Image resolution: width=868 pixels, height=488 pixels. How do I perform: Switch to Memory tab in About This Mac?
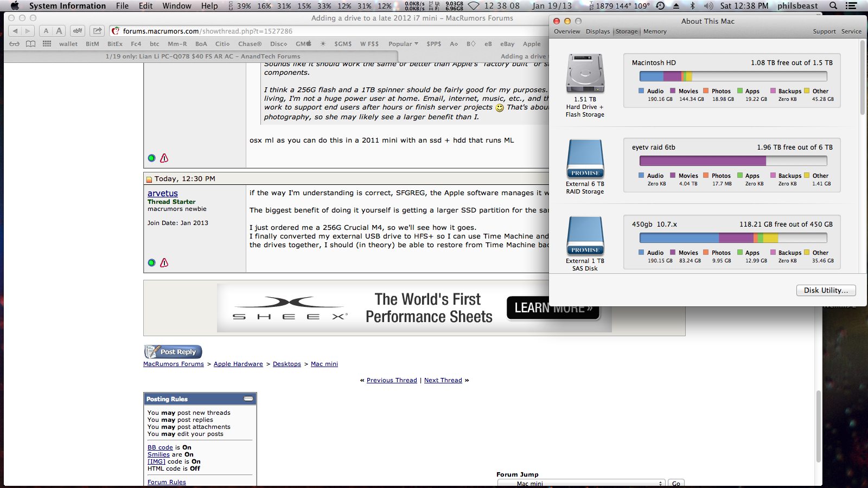[655, 31]
